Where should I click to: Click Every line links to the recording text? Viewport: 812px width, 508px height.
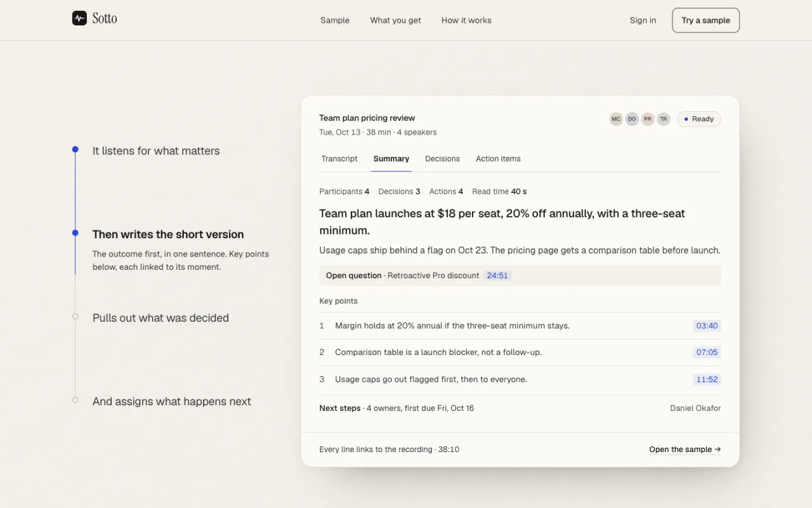click(x=390, y=449)
